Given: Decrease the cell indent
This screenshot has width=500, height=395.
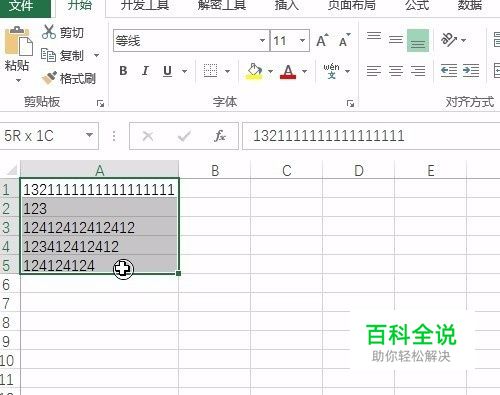Looking at the screenshot, I should coord(449,71).
